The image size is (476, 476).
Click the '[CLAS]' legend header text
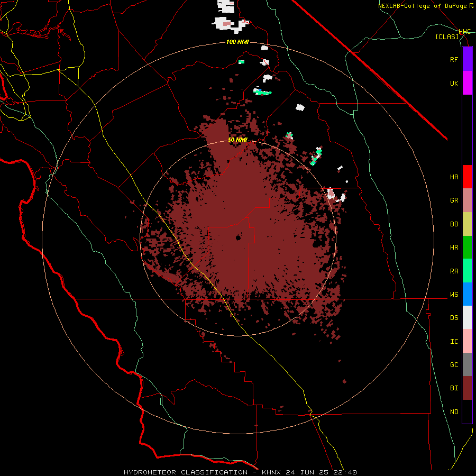[447, 36]
